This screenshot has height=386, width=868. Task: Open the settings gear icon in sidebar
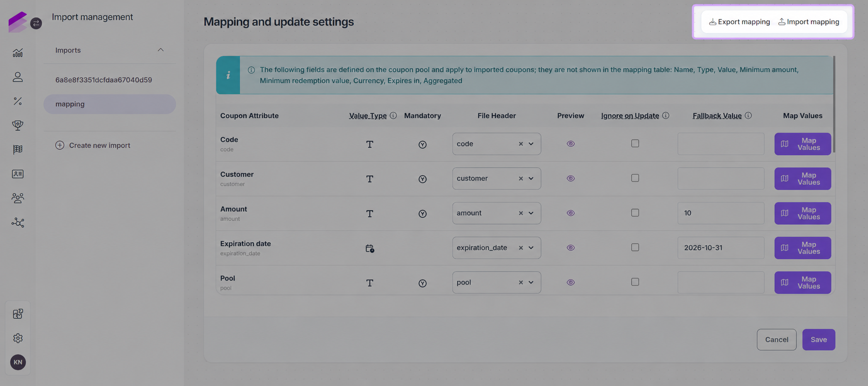(x=18, y=338)
